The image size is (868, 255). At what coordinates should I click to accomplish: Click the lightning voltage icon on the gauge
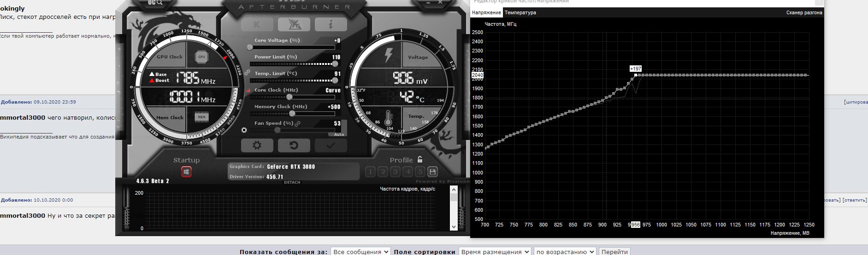click(x=389, y=55)
